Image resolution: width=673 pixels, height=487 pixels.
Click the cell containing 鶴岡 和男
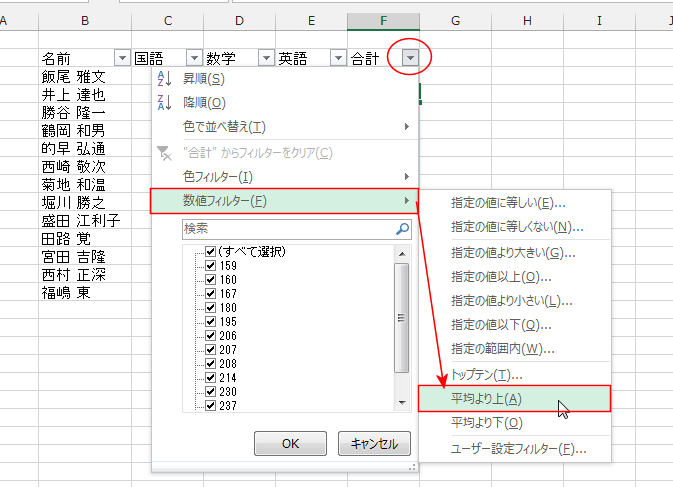[85, 130]
